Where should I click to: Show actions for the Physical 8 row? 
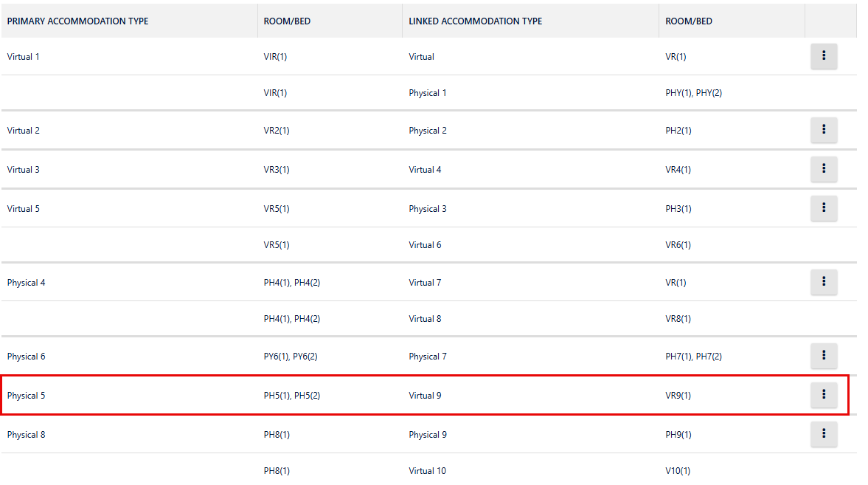[824, 434]
